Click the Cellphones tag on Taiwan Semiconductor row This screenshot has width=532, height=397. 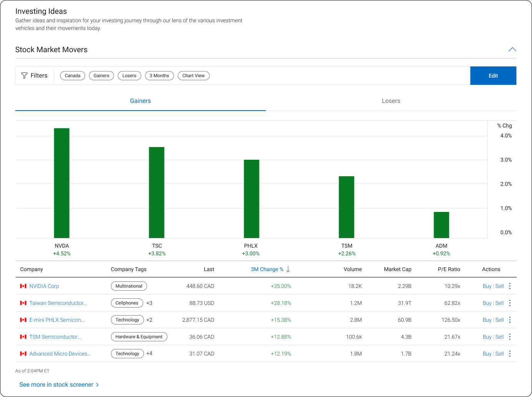tap(127, 303)
